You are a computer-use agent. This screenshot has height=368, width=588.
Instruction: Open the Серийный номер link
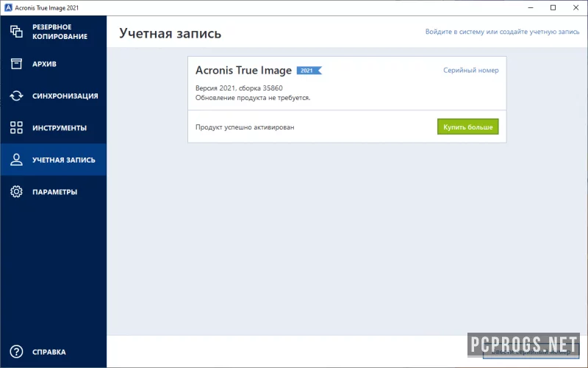(470, 70)
